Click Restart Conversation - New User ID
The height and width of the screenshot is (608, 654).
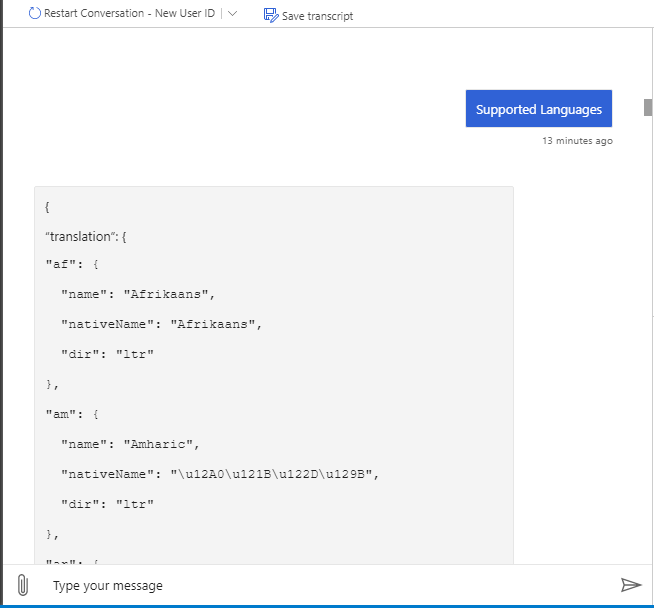pyautogui.click(x=129, y=13)
